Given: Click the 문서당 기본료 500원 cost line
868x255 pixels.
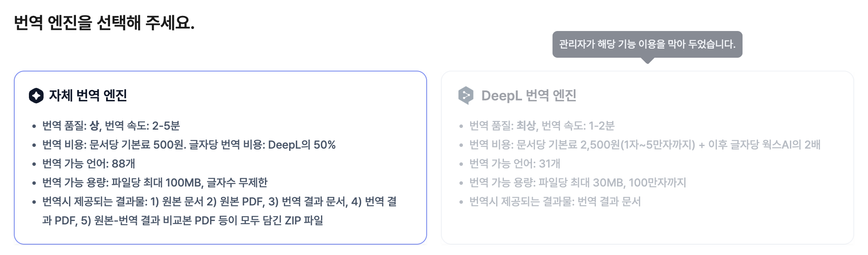Looking at the screenshot, I should click(x=189, y=145).
